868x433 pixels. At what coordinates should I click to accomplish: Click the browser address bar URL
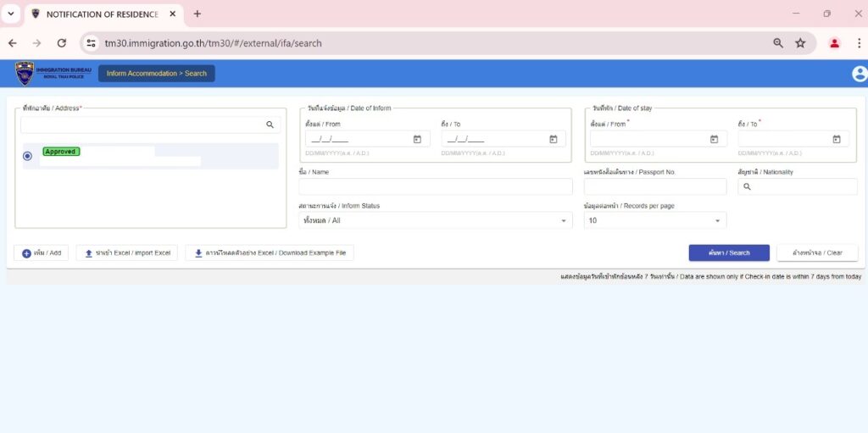click(x=213, y=43)
